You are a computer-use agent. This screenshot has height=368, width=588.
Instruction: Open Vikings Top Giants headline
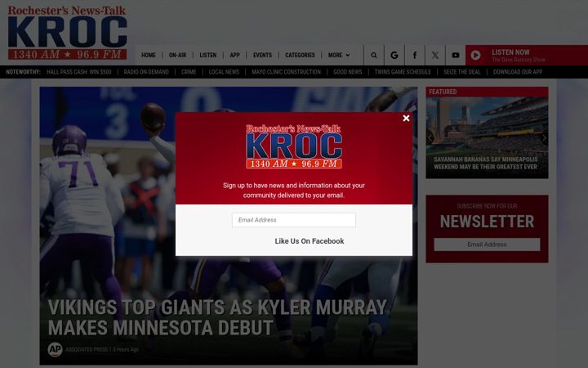217,317
